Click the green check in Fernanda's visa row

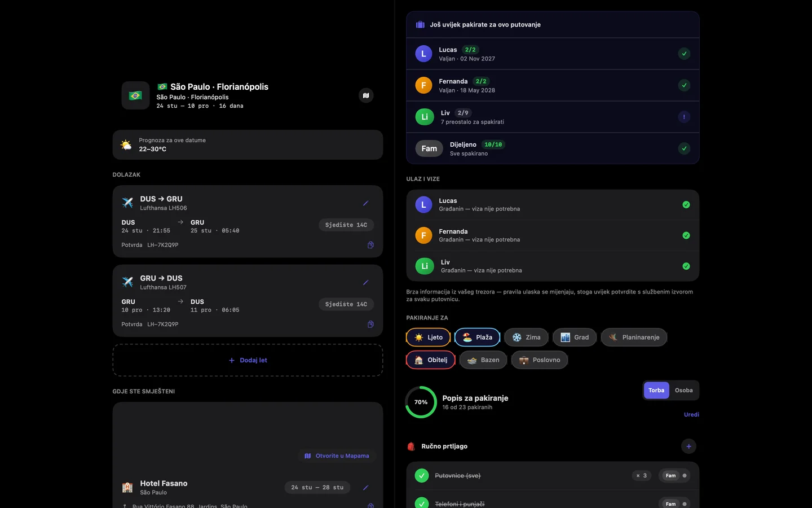(x=686, y=235)
